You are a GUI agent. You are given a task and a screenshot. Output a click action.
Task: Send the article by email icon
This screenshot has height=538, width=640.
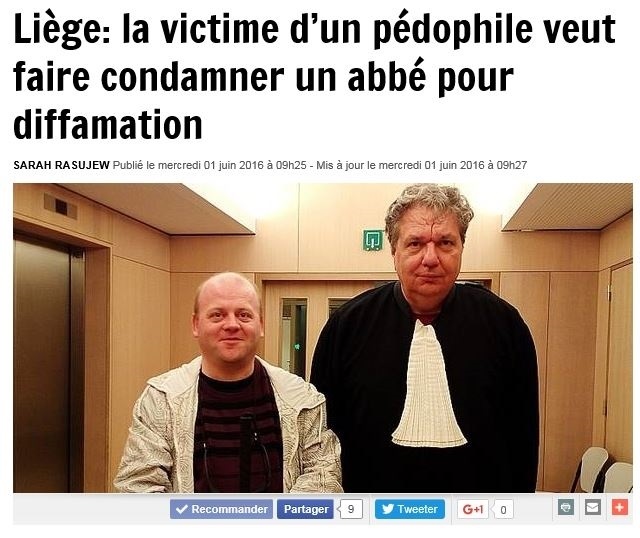(x=593, y=507)
